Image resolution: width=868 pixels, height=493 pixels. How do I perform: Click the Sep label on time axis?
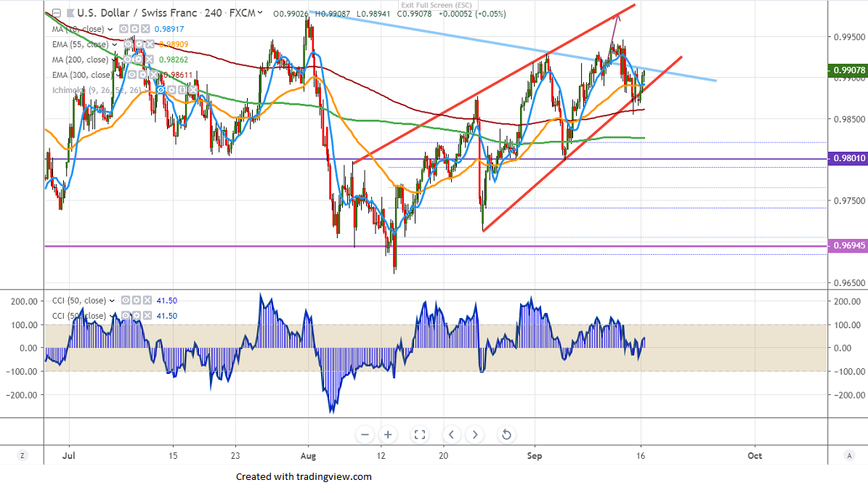pos(534,456)
